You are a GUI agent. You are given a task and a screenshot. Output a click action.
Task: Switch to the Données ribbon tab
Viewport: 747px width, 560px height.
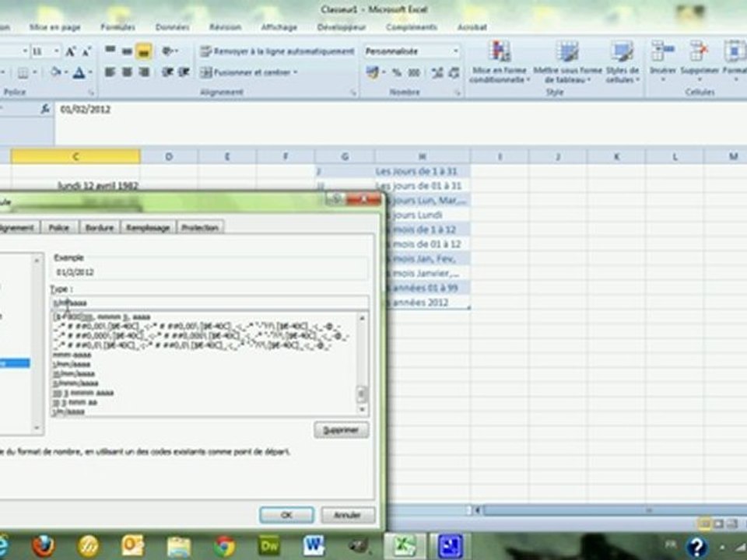172,27
